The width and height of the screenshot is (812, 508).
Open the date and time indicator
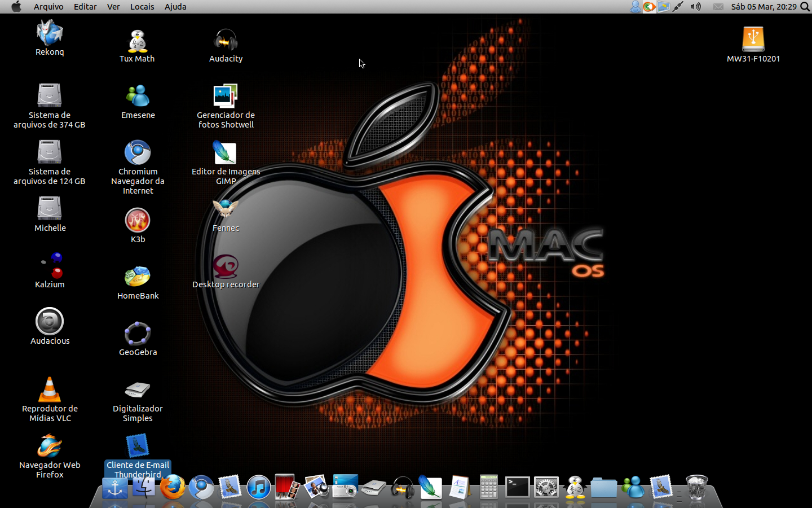(764, 7)
